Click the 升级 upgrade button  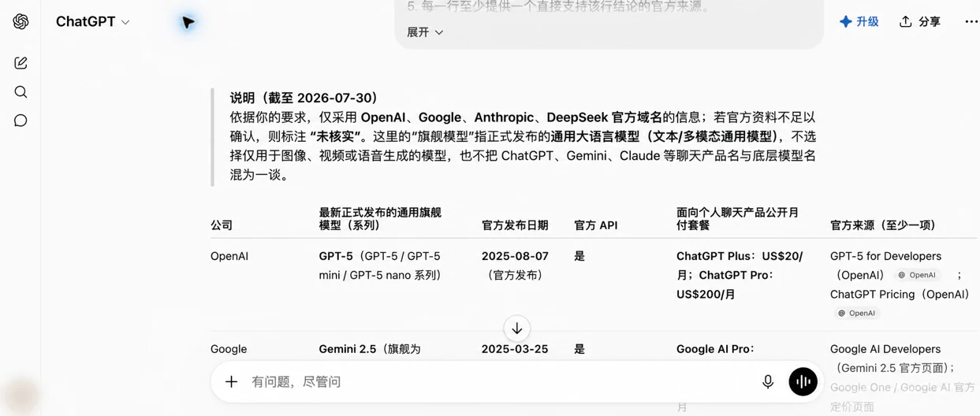pos(859,22)
